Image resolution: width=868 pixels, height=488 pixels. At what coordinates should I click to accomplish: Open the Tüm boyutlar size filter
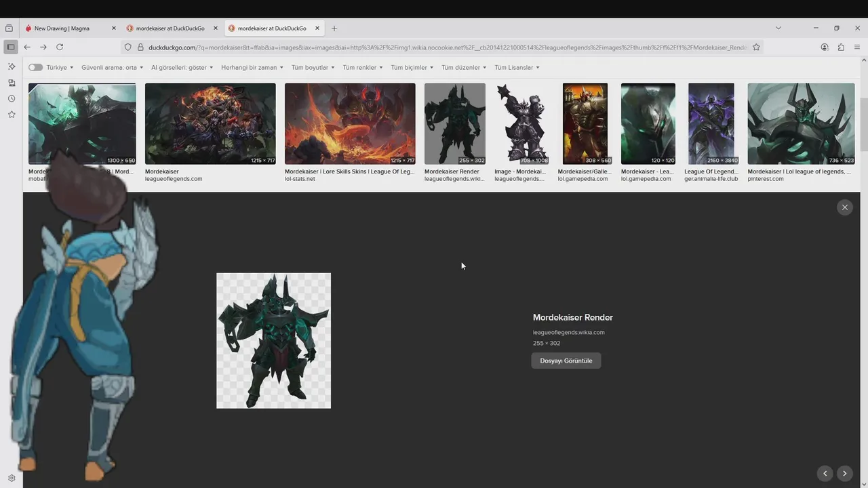tap(313, 68)
